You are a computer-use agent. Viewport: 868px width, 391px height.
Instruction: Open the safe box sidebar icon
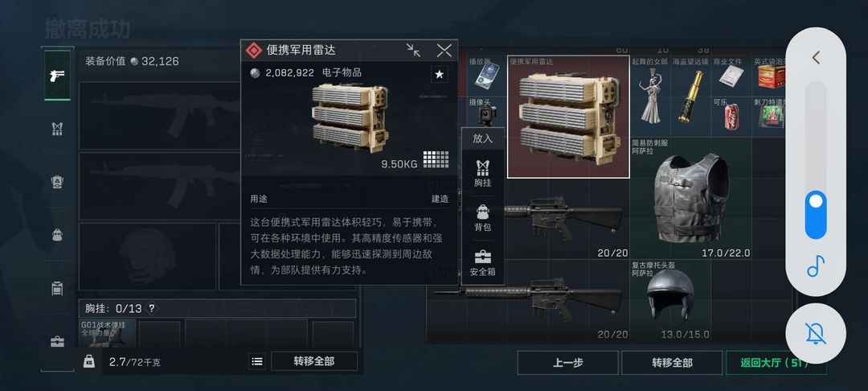pos(58,342)
